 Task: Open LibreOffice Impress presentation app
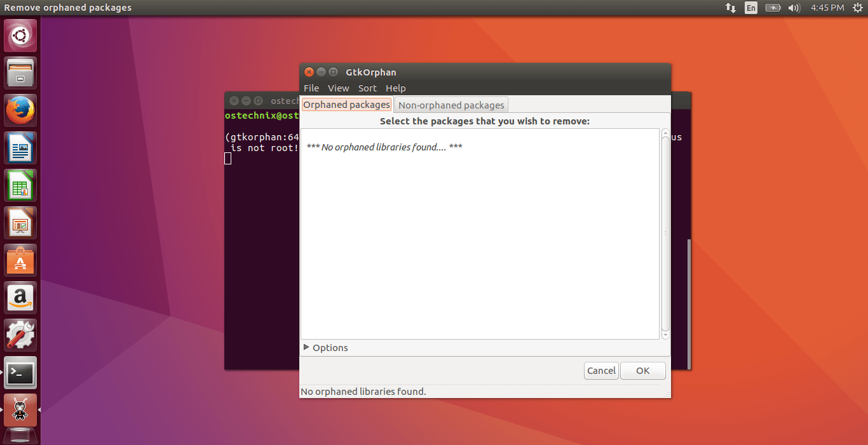pos(20,223)
